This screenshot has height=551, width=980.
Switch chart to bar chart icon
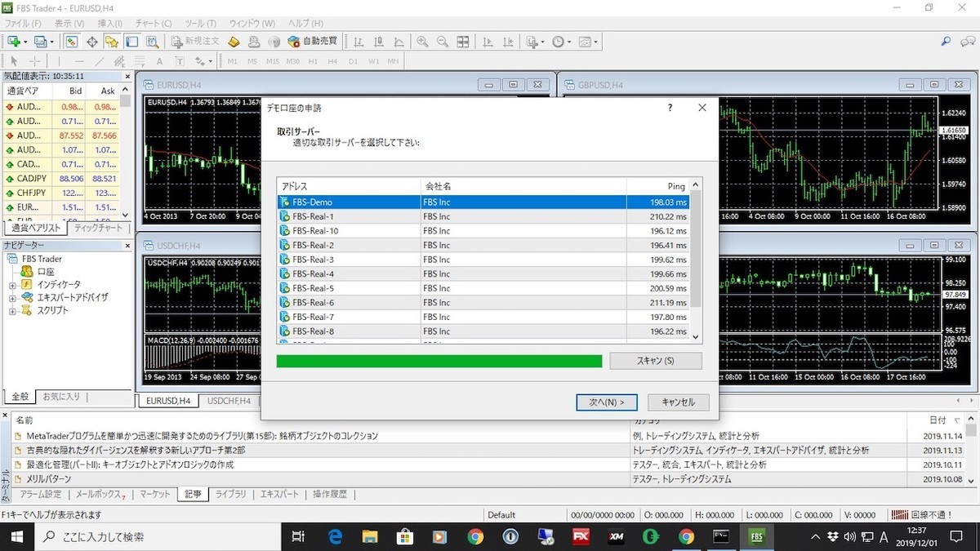click(358, 41)
